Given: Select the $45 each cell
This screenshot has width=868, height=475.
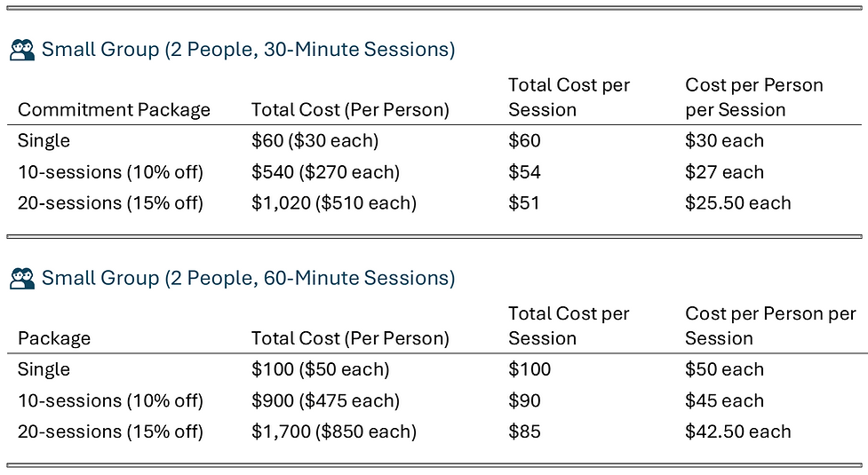Looking at the screenshot, I should click(x=724, y=400).
